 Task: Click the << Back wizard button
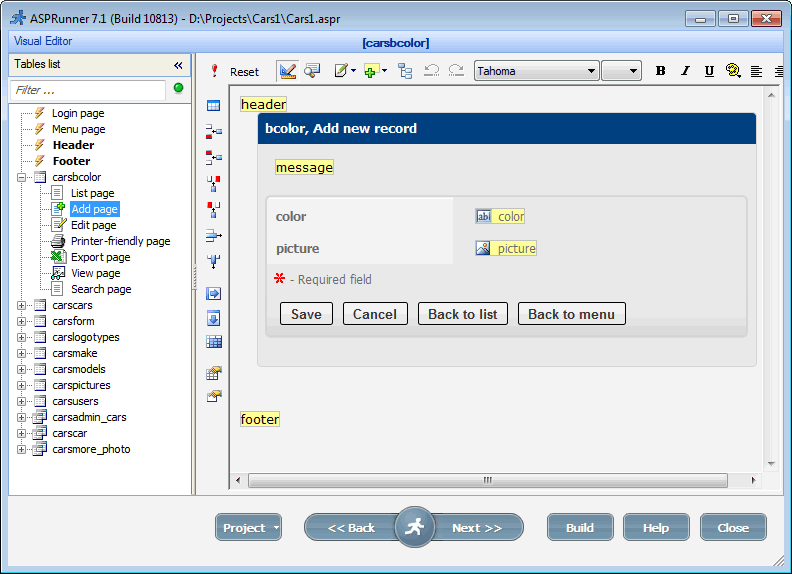pos(351,528)
